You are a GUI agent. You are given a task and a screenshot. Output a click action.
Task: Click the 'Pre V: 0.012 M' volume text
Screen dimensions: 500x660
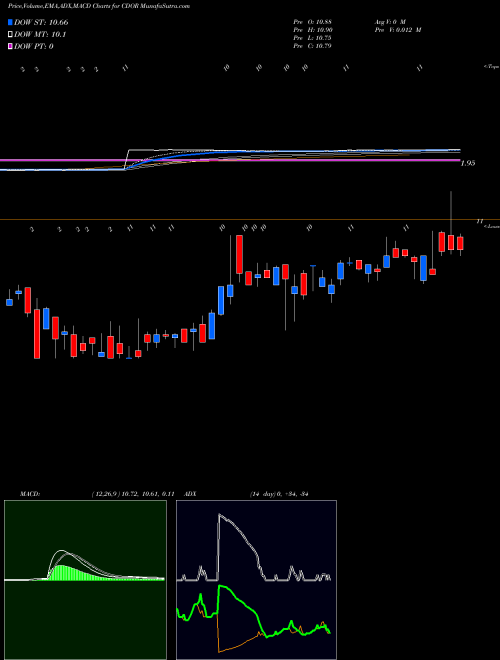[399, 30]
